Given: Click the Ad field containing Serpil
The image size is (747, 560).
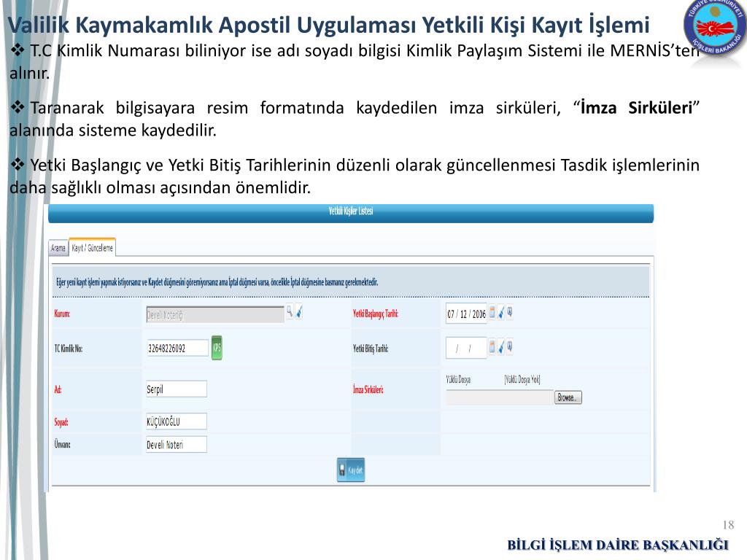Looking at the screenshot, I should (x=177, y=389).
